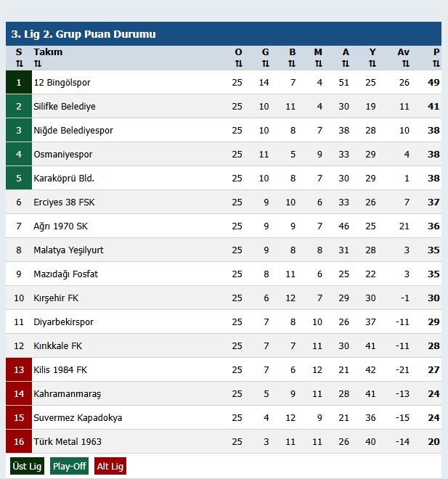
Task: Sort by Av goal difference column
Action: click(403, 58)
